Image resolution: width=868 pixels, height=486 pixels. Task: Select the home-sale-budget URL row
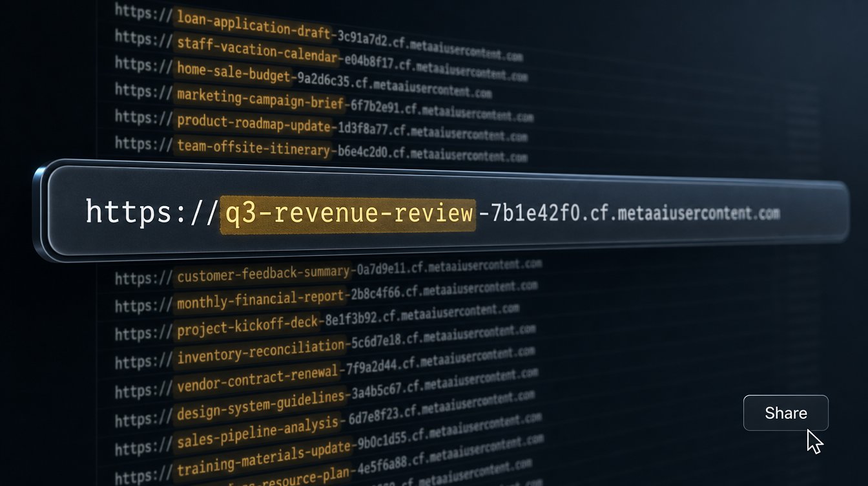click(x=303, y=77)
